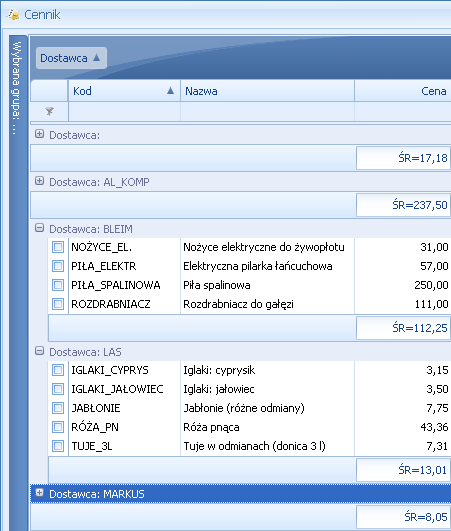Tick checkbox for PIŁA_ELEKTR row

click(x=58, y=266)
